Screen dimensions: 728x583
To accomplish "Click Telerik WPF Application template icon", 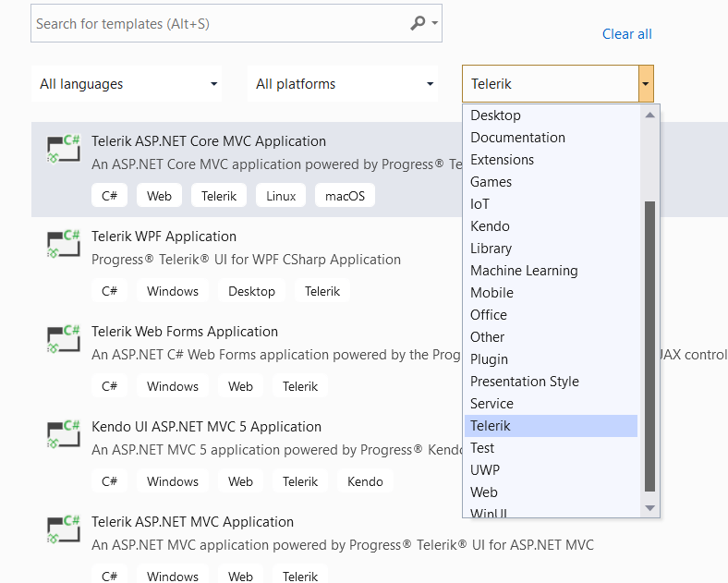I will pyautogui.click(x=63, y=243).
